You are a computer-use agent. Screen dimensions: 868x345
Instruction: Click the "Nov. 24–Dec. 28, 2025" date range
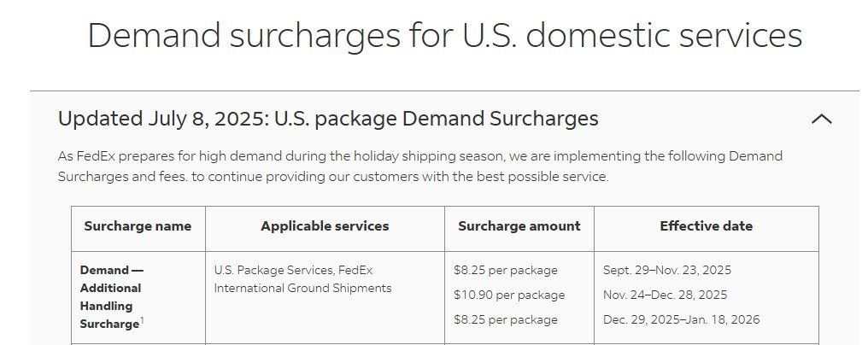(x=665, y=295)
